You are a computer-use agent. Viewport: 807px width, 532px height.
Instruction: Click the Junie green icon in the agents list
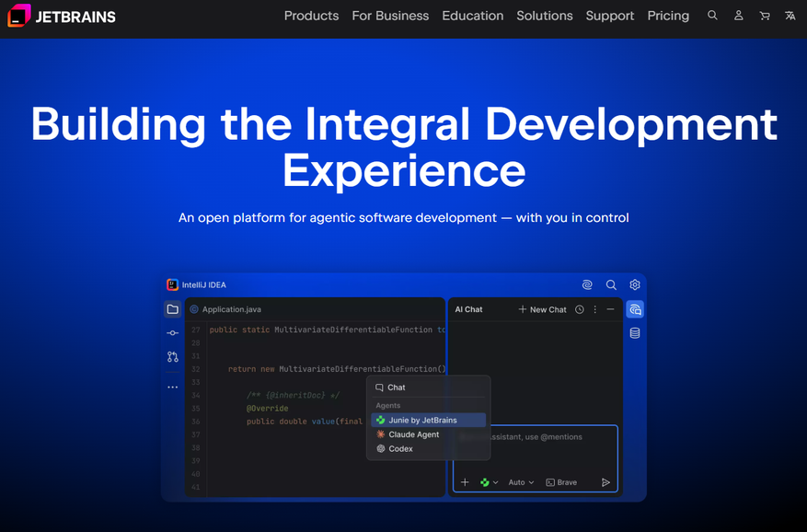tap(381, 421)
